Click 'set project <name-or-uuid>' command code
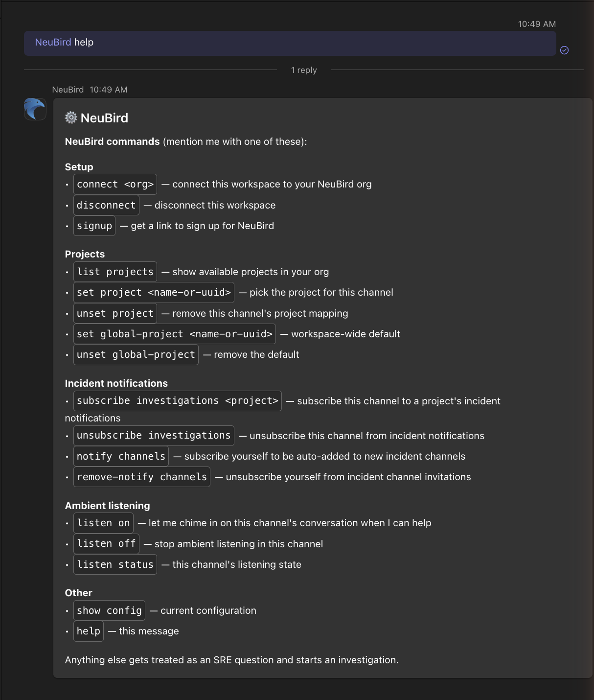This screenshot has width=594, height=700. click(x=154, y=292)
